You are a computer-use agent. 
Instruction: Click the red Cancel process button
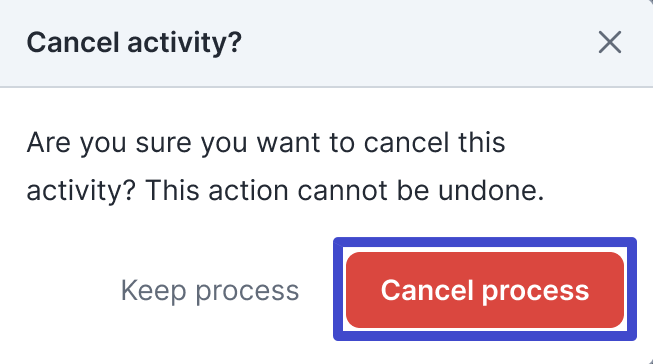(485, 290)
